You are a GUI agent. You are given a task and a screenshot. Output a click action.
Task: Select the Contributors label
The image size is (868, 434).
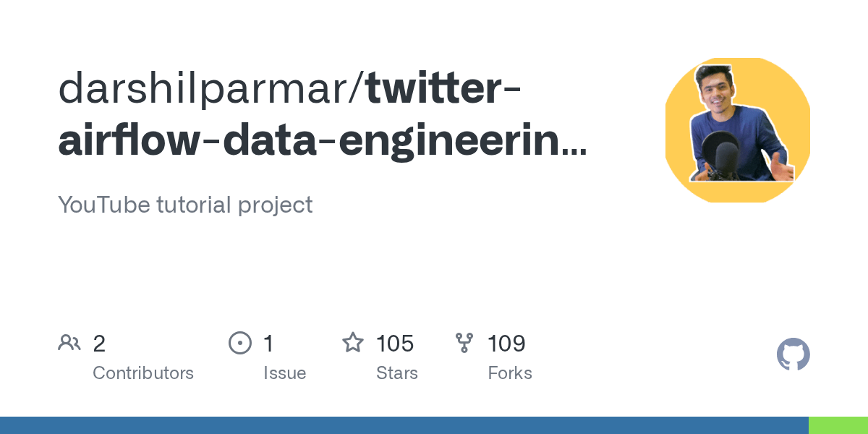click(x=143, y=373)
